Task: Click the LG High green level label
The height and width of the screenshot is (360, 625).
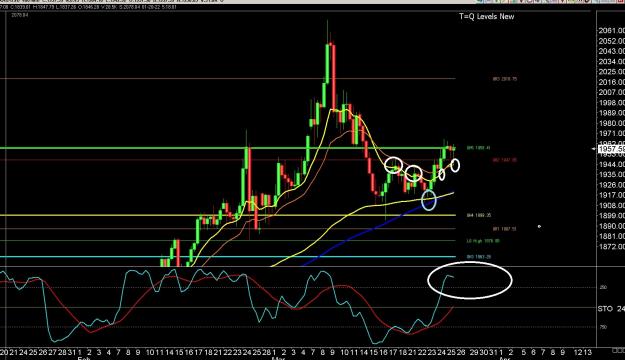Action: 483,241
